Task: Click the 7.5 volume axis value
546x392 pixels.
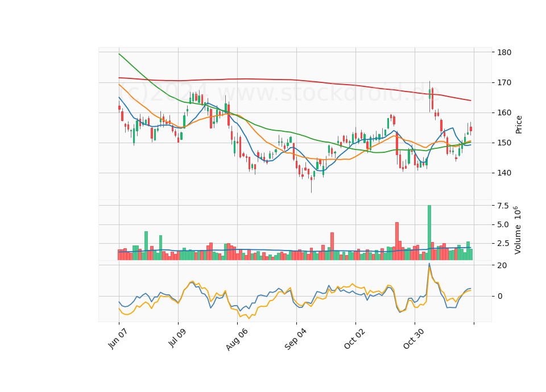Action: (x=503, y=206)
